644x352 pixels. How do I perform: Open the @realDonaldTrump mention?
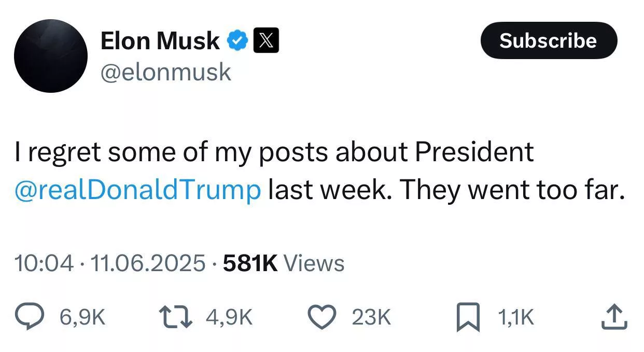pyautogui.click(x=138, y=190)
